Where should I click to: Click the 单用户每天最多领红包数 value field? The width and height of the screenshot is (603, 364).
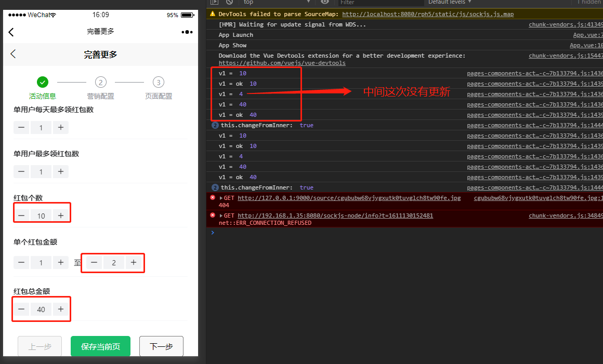41,127
